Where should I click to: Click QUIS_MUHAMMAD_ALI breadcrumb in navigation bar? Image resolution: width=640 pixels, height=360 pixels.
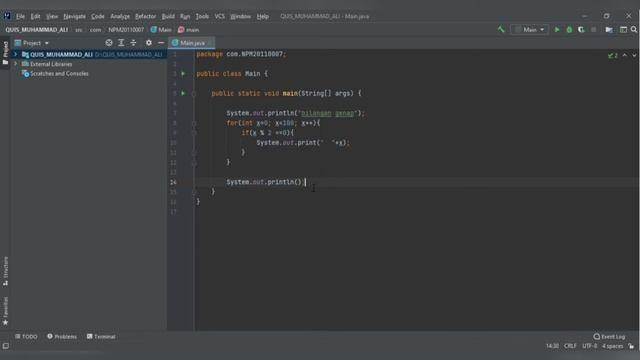click(x=37, y=30)
